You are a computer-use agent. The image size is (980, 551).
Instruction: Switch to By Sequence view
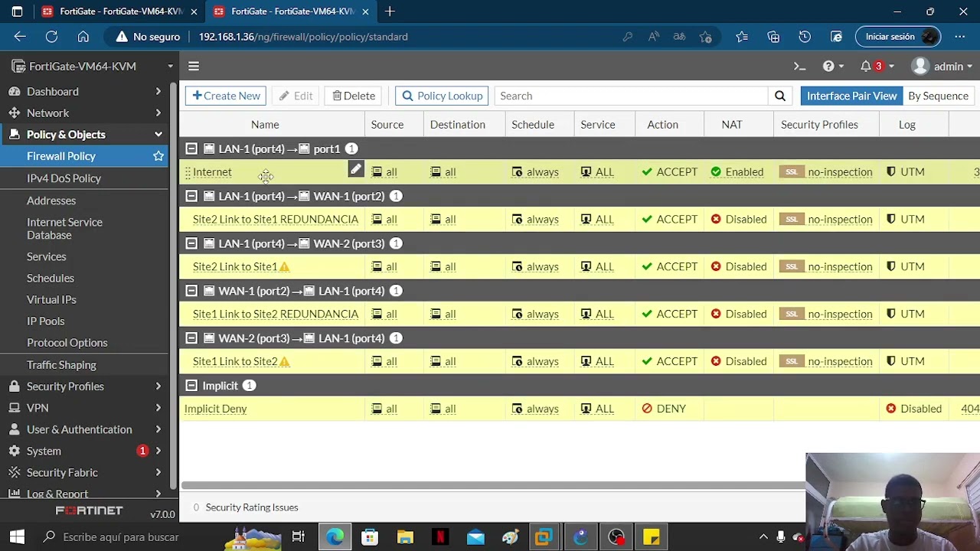tap(938, 96)
